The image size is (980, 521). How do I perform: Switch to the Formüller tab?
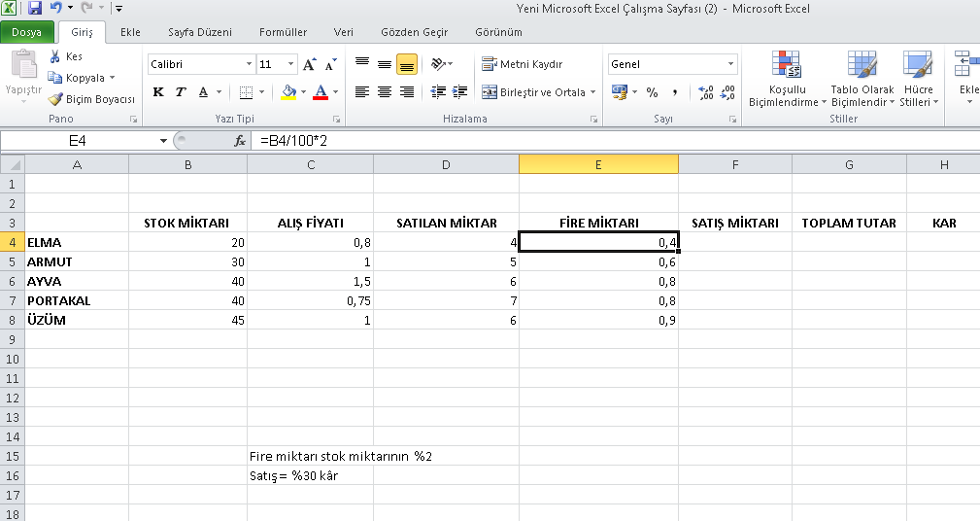[284, 32]
